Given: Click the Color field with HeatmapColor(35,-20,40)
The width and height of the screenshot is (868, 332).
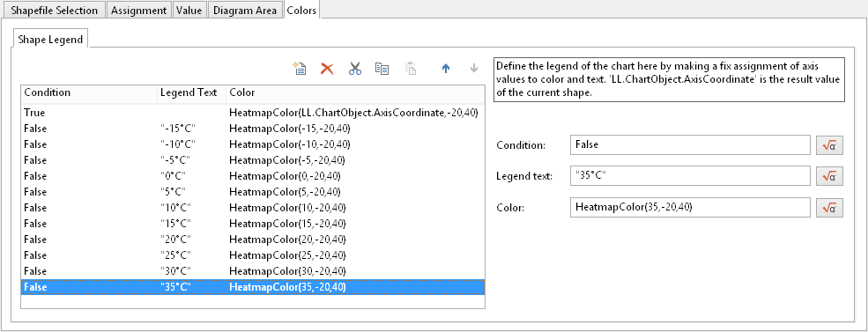Looking at the screenshot, I should click(x=690, y=208).
